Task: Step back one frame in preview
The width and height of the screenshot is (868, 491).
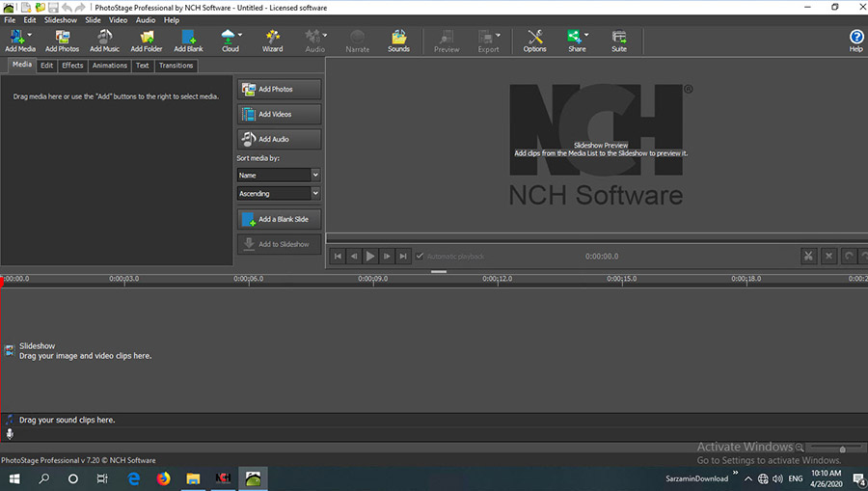Action: tap(354, 257)
